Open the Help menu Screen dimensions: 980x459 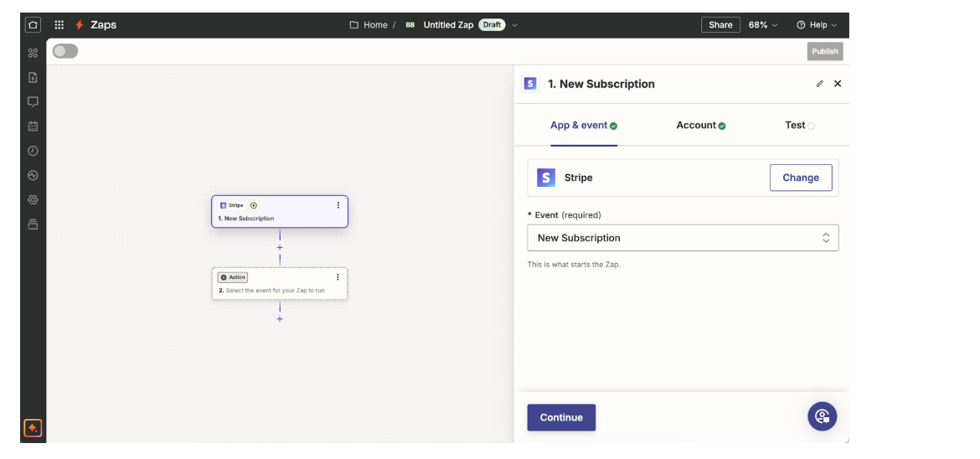click(817, 25)
